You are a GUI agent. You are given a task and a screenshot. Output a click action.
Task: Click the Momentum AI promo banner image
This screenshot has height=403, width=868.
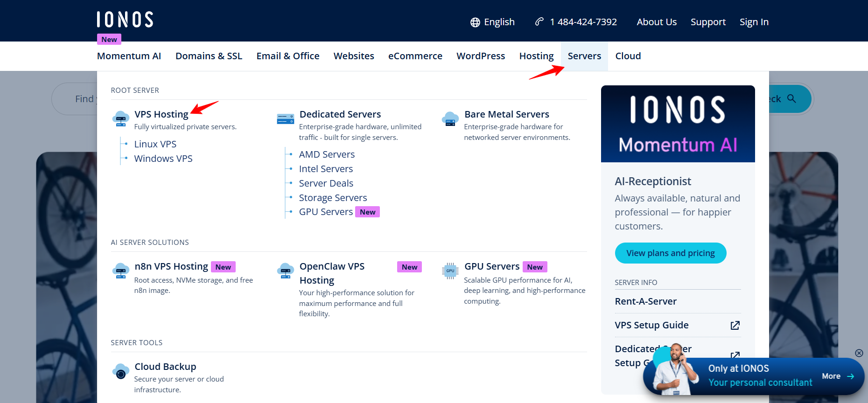678,124
